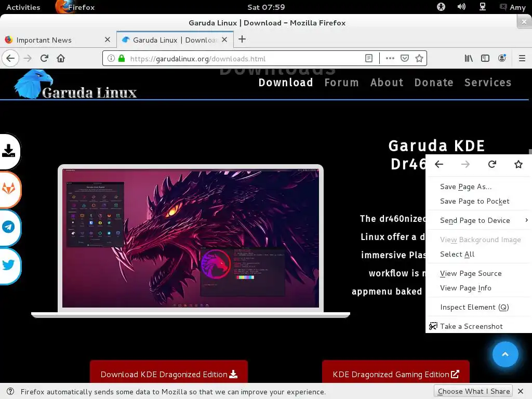
Task: Click the greyed Forward arrow in browser toolbar
Action: point(28,58)
